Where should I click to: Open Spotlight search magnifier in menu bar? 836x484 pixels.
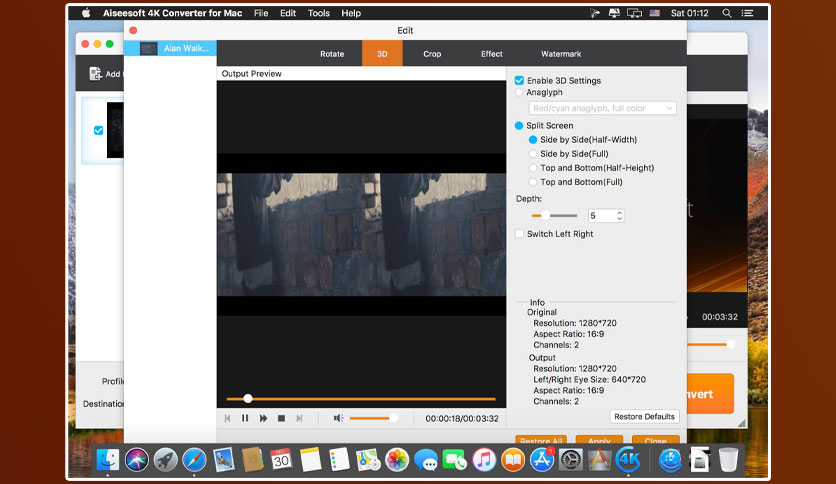pos(727,13)
